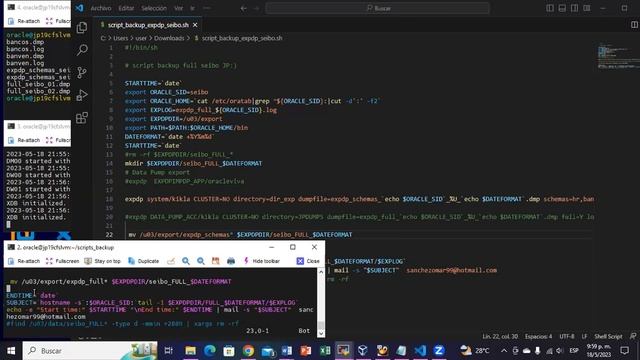Image resolution: width=640 pixels, height=360 pixels.
Task: Toggle bottom panel layout icon
Action: (562, 8)
